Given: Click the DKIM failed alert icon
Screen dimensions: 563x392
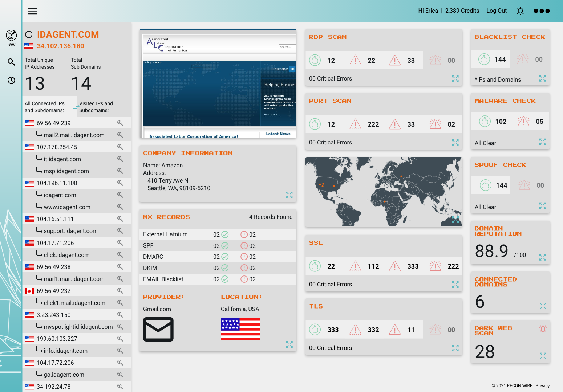Looking at the screenshot, I should tap(244, 268).
